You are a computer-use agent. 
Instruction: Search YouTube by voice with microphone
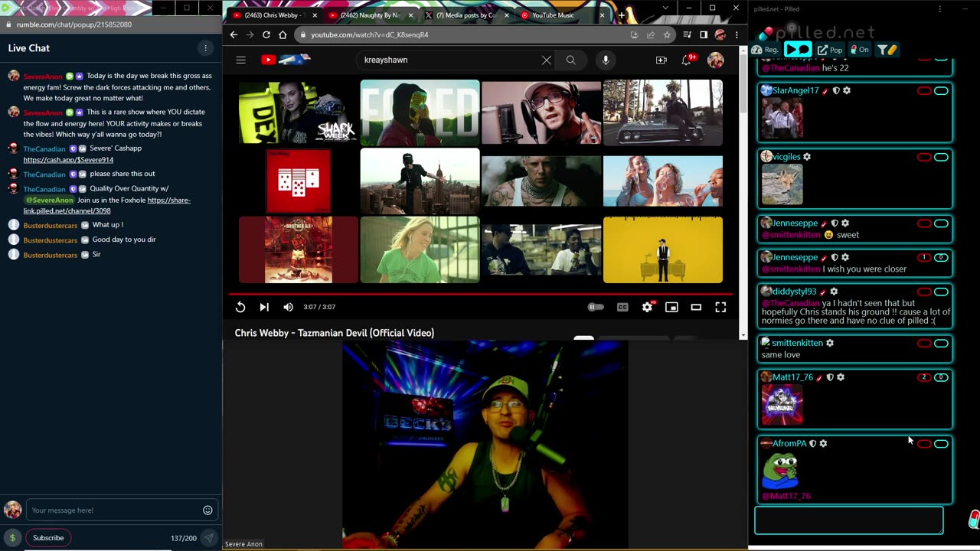tap(606, 60)
